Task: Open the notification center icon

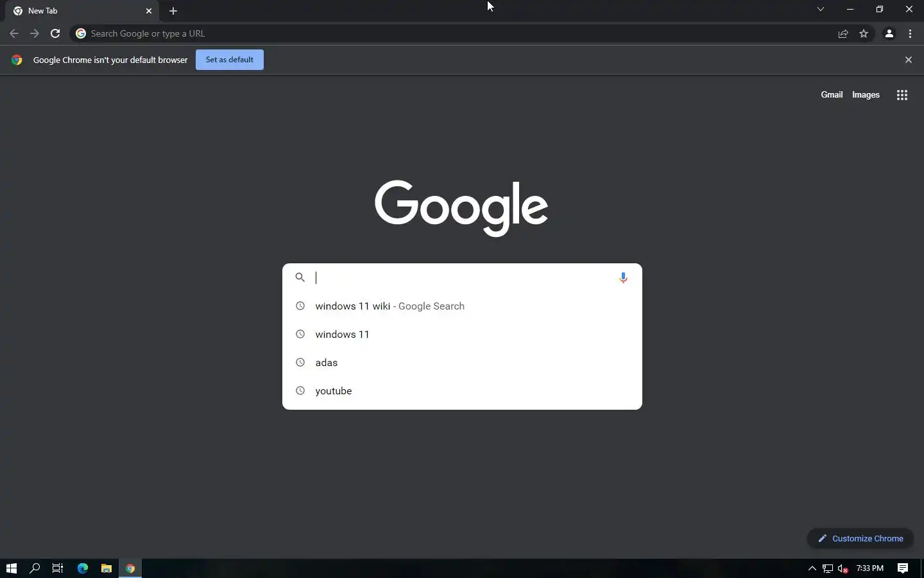Action: point(903,568)
